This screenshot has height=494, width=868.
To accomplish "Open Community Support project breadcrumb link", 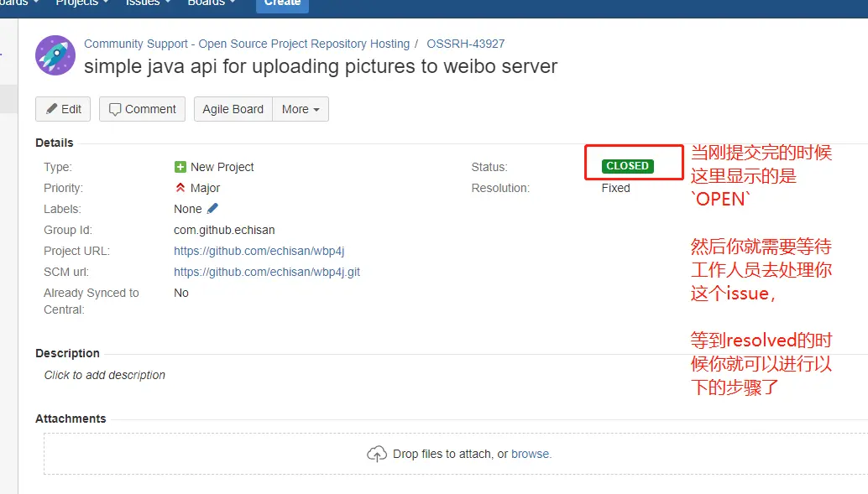I will pos(247,44).
